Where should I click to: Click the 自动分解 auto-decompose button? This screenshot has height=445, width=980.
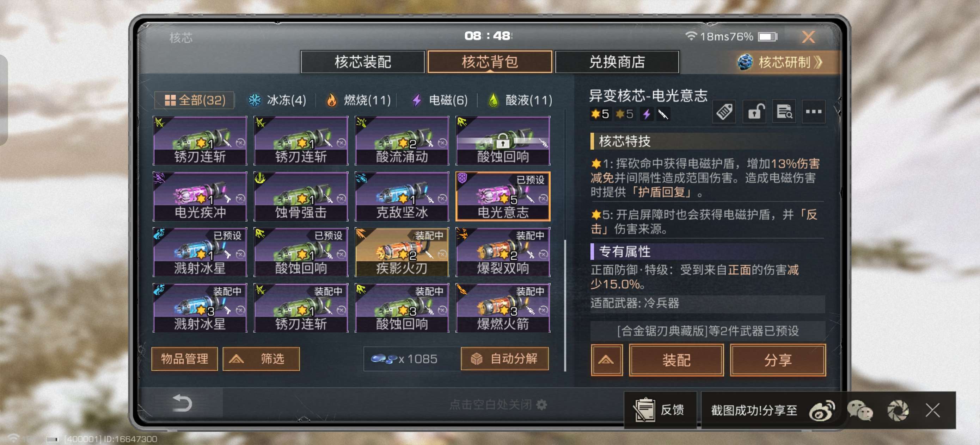(x=504, y=359)
